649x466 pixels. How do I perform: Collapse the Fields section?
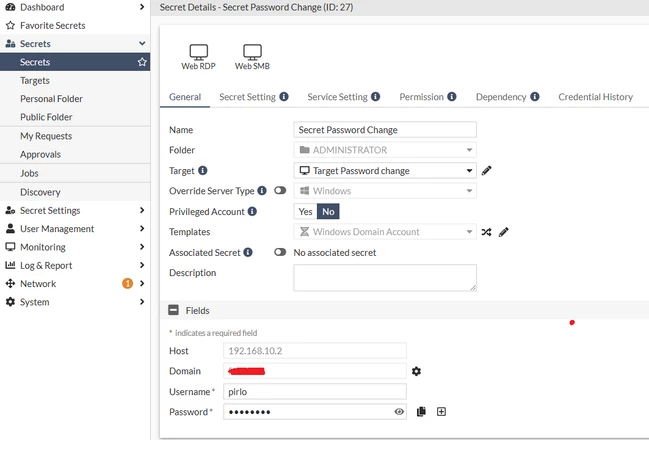173,310
